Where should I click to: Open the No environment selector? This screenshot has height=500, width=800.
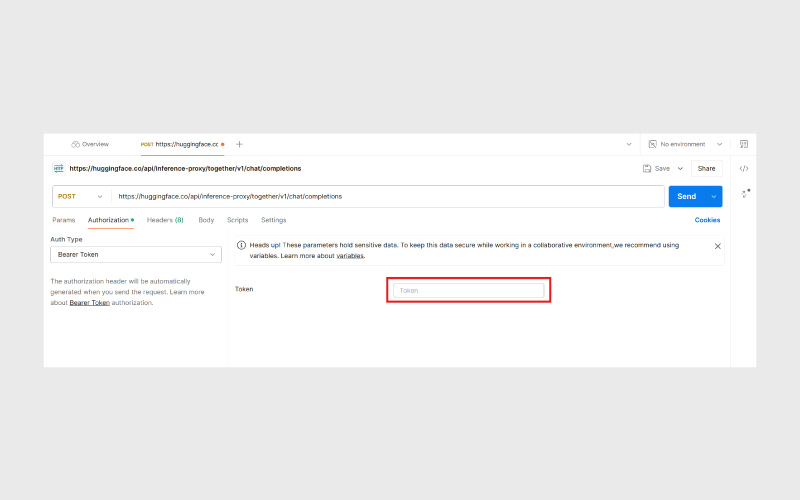click(x=684, y=144)
